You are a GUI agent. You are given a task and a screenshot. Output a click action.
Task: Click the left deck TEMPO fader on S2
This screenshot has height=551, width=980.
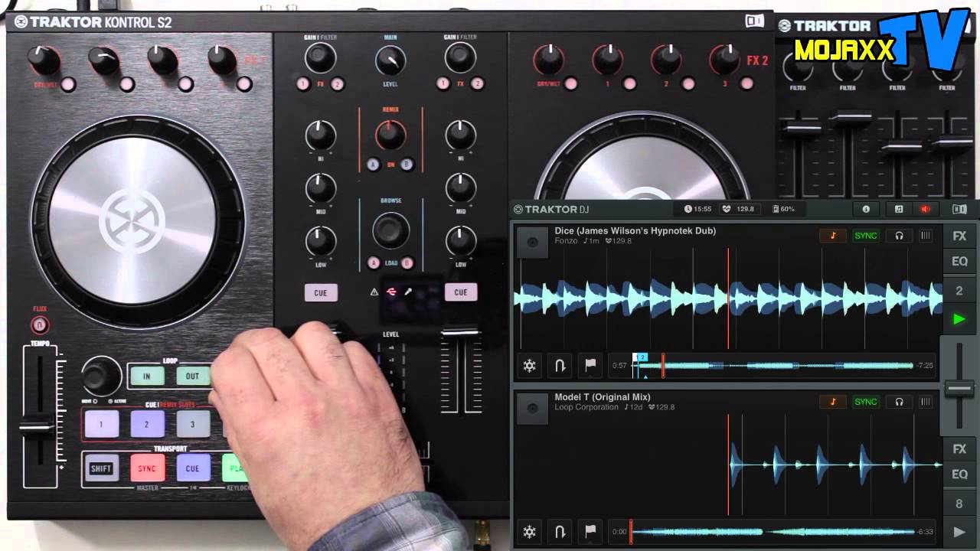coord(37,427)
